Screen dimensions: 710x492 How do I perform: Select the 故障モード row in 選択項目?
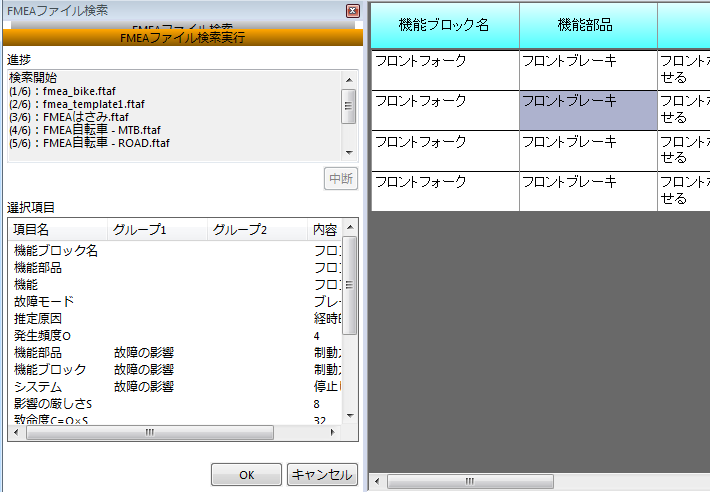[43, 301]
